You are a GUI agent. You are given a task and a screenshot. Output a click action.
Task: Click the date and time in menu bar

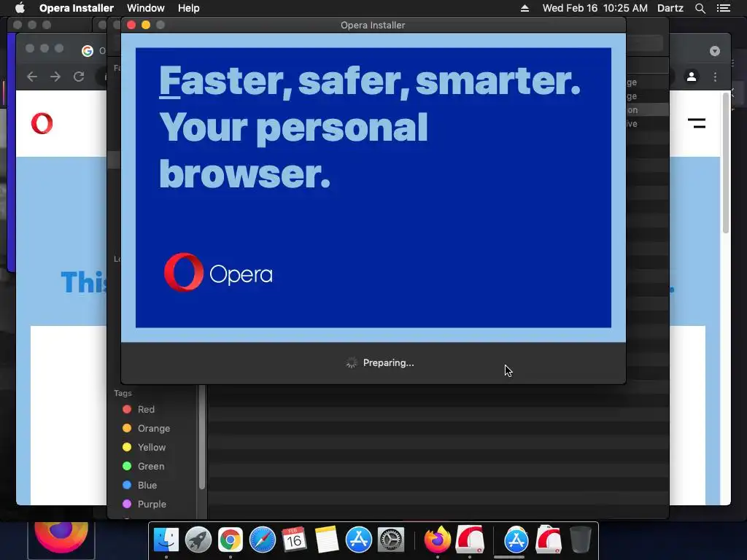coord(595,8)
